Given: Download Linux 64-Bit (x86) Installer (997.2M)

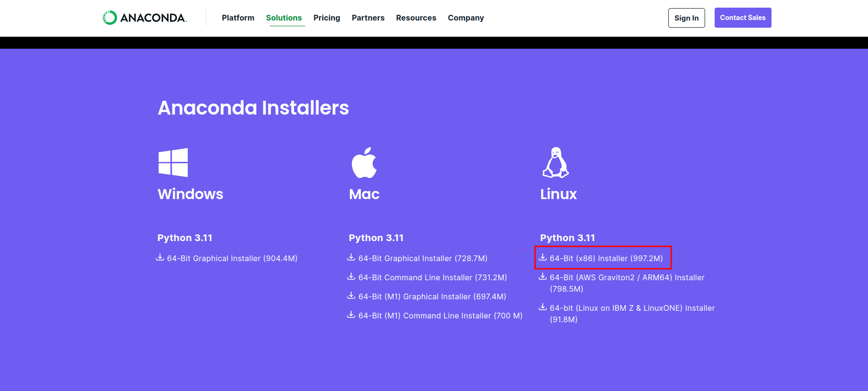Looking at the screenshot, I should (606, 258).
